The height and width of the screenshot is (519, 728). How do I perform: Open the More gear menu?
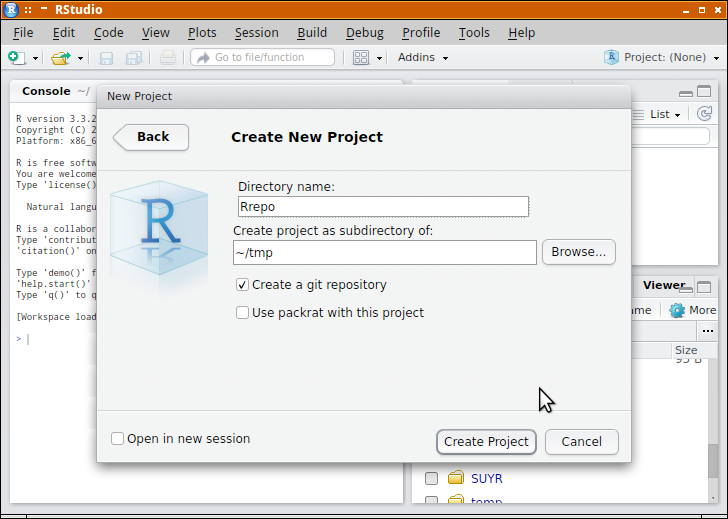tap(693, 310)
